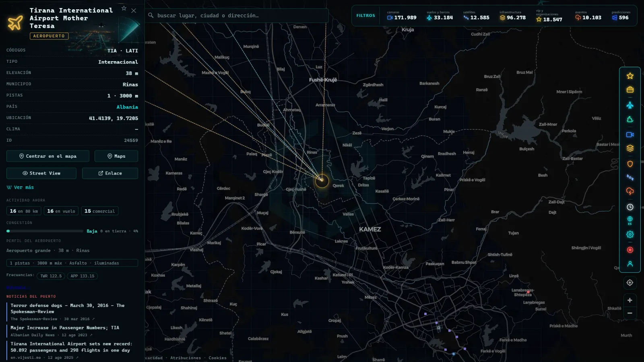This screenshot has height=362, width=644.
Task: Select the satellite icon in right toolbar
Action: pyautogui.click(x=630, y=177)
